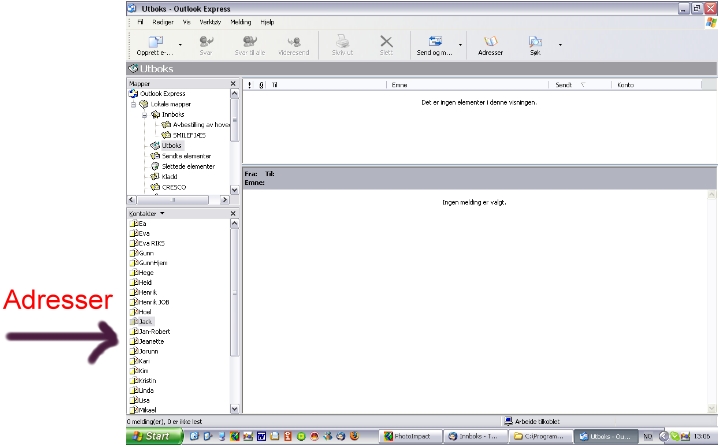Click Firefox icon in quick launch
This screenshot has width=722, height=447.
(354, 436)
